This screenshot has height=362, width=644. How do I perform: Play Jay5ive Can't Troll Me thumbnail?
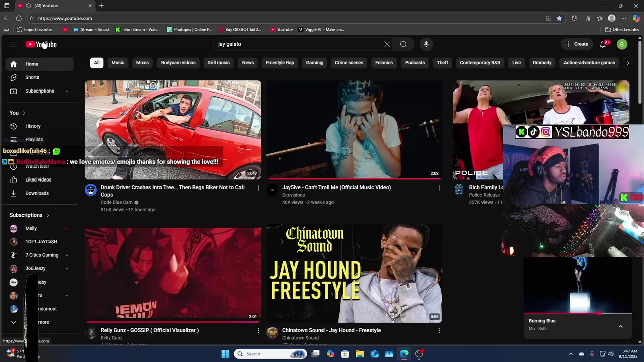pos(354,130)
